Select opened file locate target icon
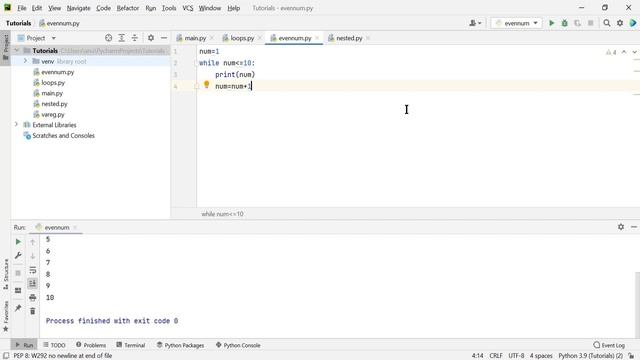The height and width of the screenshot is (360, 640). click(108, 38)
